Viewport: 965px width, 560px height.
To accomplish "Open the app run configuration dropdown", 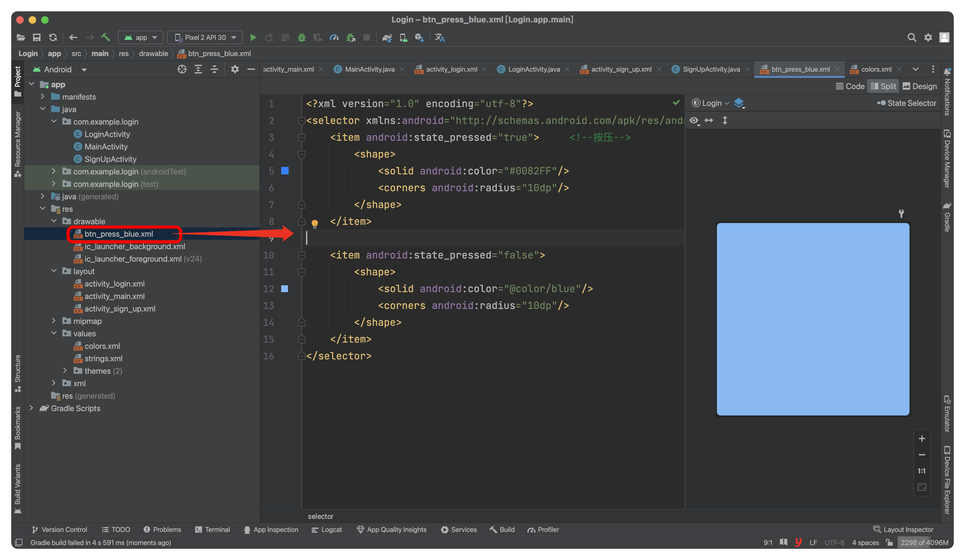I will 141,37.
